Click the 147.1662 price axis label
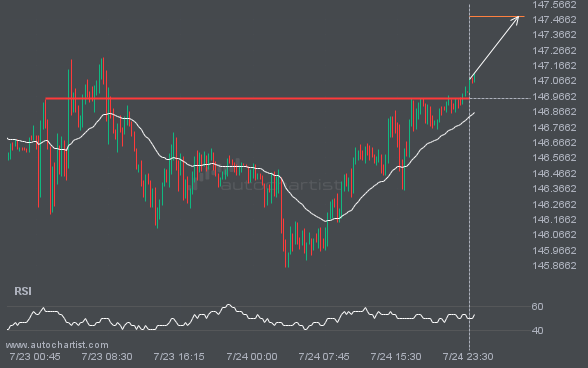Image resolution: width=588 pixels, height=368 pixels. pyautogui.click(x=554, y=66)
